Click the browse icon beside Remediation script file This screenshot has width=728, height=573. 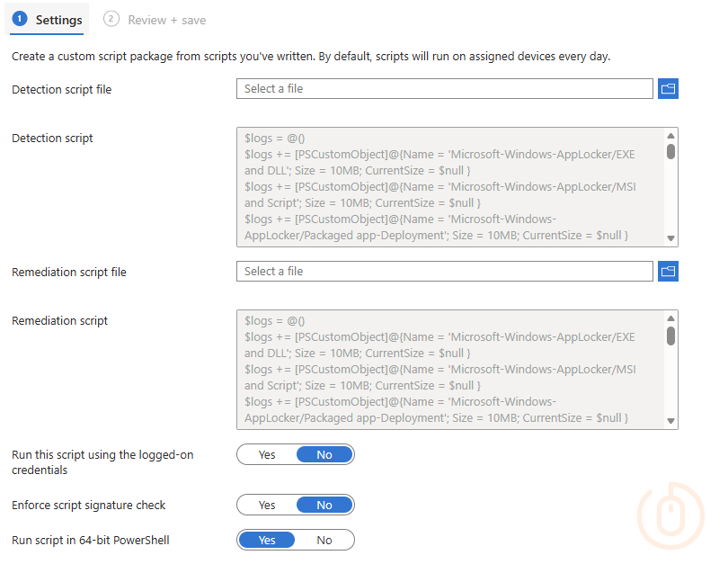[668, 271]
